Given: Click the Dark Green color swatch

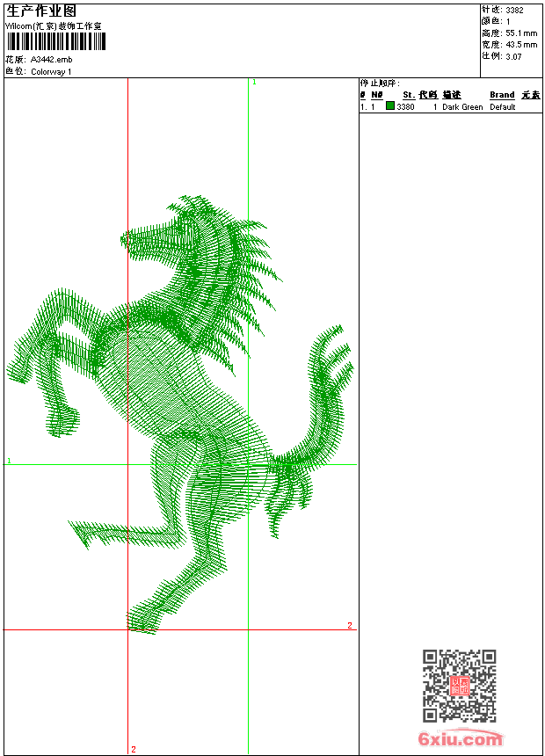Looking at the screenshot, I should [x=390, y=106].
